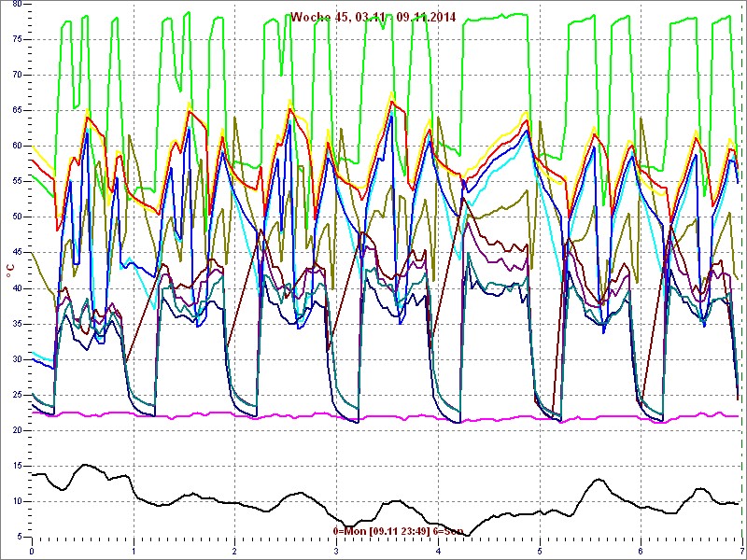The image size is (747, 560).
Task: Click the y-axis label '10'
Action: 16,501
